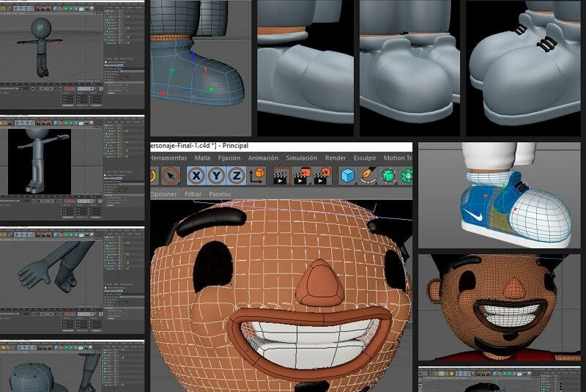Screen dimensions: 586x392
Task: Open the Animación menu
Action: (x=263, y=158)
